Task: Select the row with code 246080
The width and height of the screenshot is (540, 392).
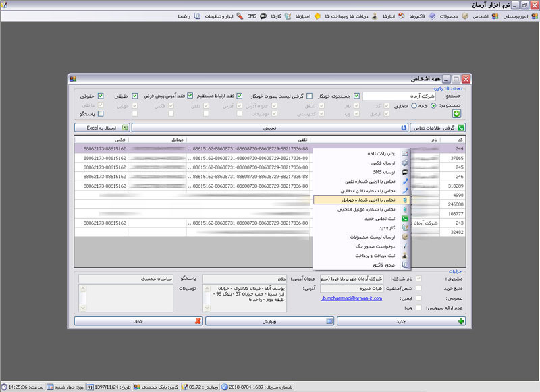Action: (x=270, y=204)
